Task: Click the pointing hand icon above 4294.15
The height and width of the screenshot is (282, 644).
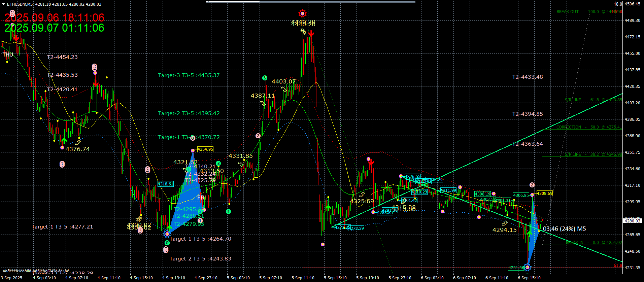Action: [x=504, y=223]
